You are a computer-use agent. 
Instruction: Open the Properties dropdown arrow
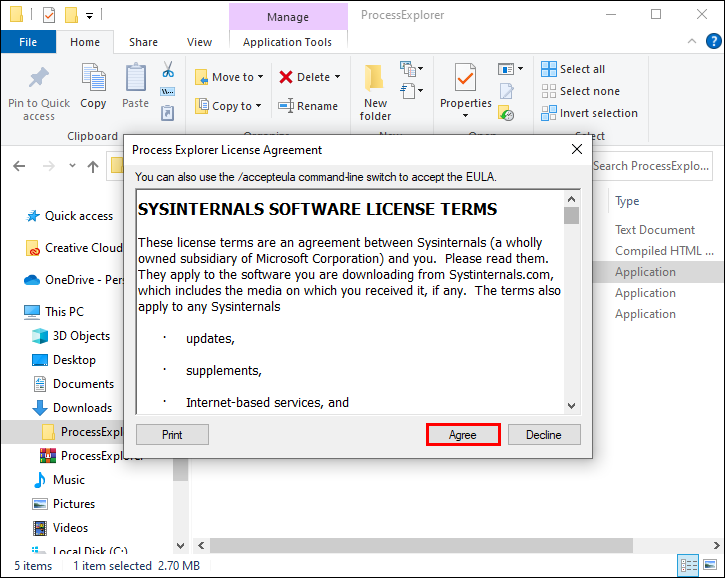(465, 116)
